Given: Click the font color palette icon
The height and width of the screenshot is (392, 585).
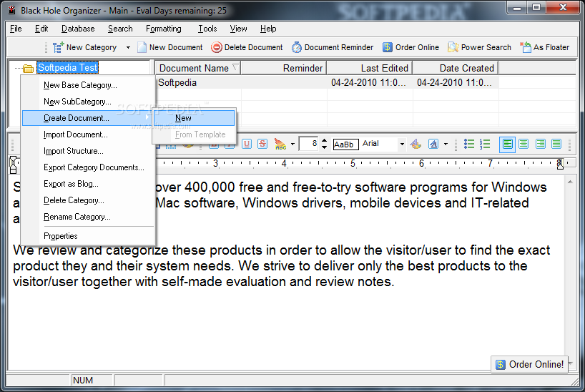Looking at the screenshot, I should click(x=416, y=144).
